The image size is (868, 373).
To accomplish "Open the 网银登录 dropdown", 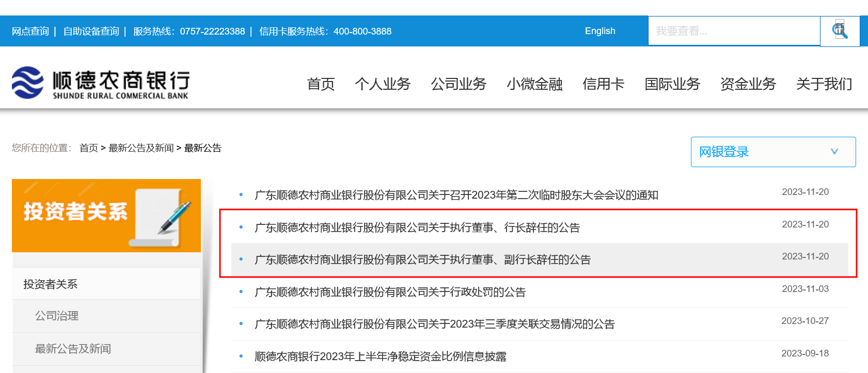I will 773,152.
